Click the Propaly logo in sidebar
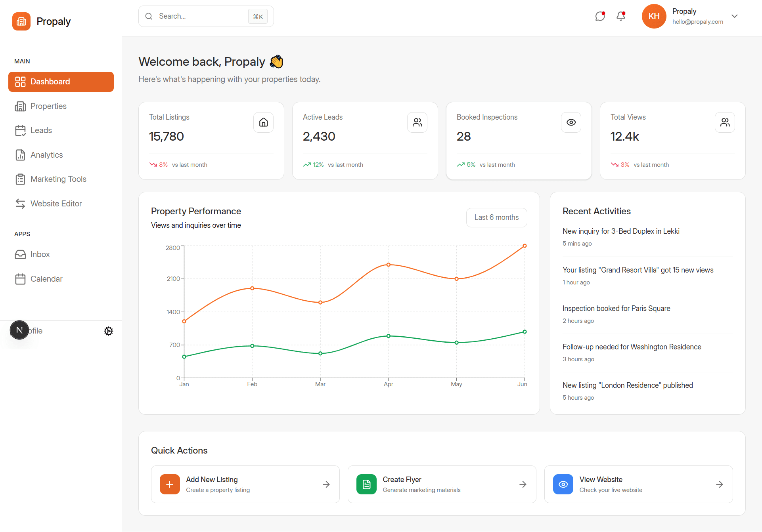Screen dimensions: 762x532 coord(21,21)
